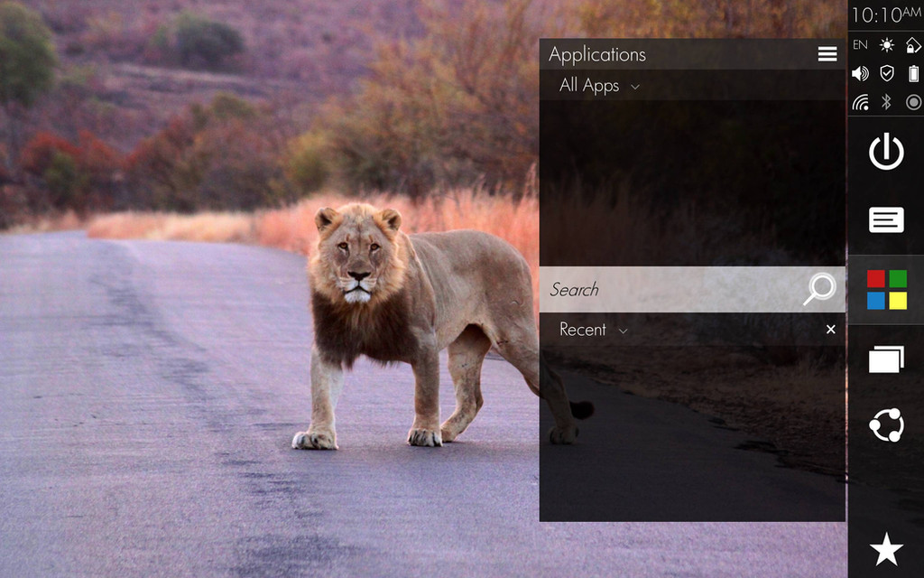Open the text lines message icon in sidebar
The image size is (924, 578).
click(886, 220)
